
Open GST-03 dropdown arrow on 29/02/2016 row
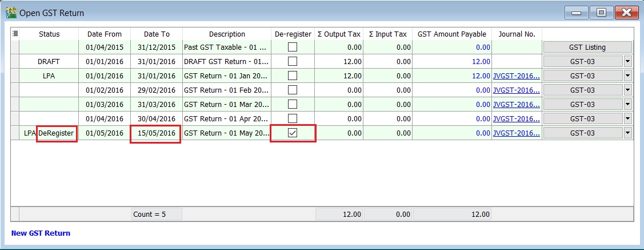pyautogui.click(x=628, y=90)
